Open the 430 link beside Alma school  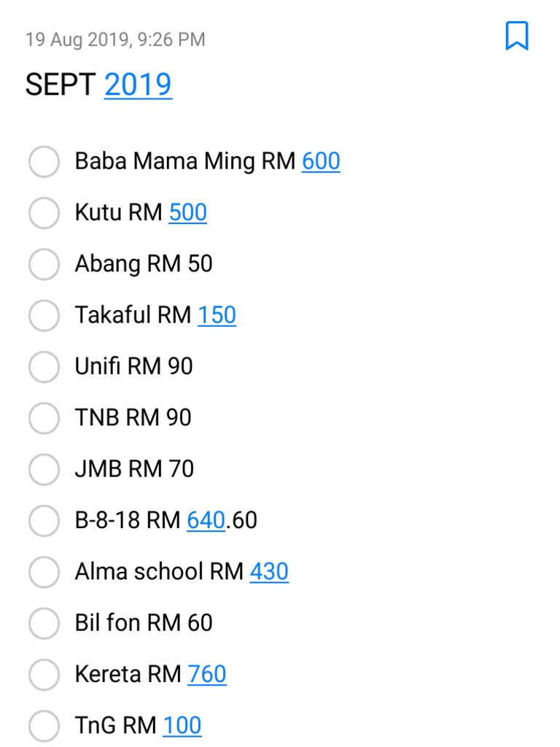[x=269, y=571]
